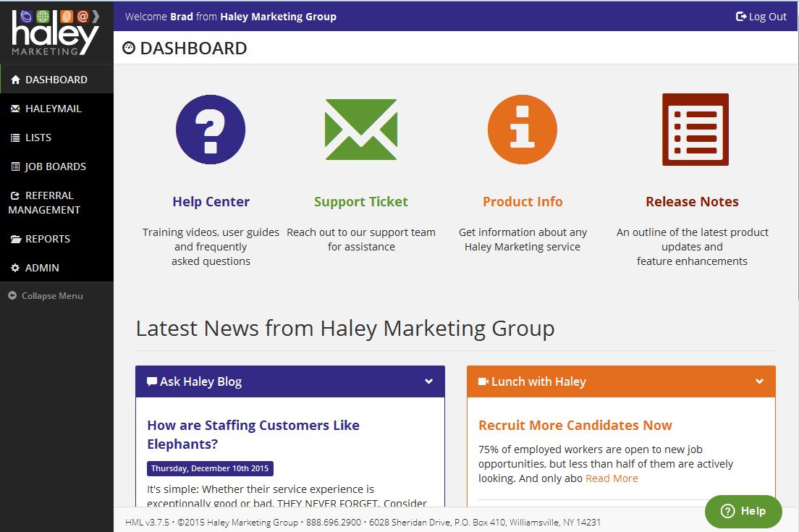Screen dimensions: 799x532
Task: Click the question mark icon in Help button
Action: [x=727, y=510]
